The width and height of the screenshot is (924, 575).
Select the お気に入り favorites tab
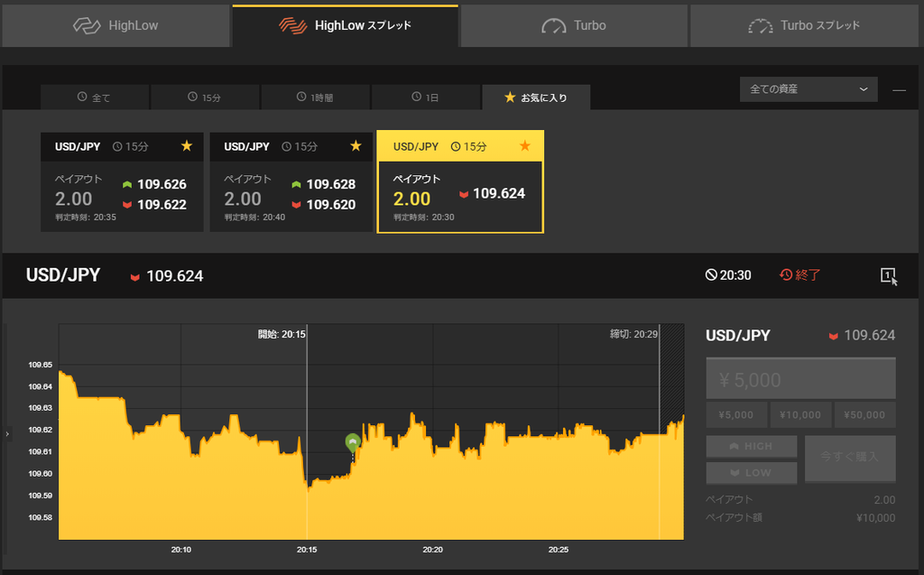[536, 97]
